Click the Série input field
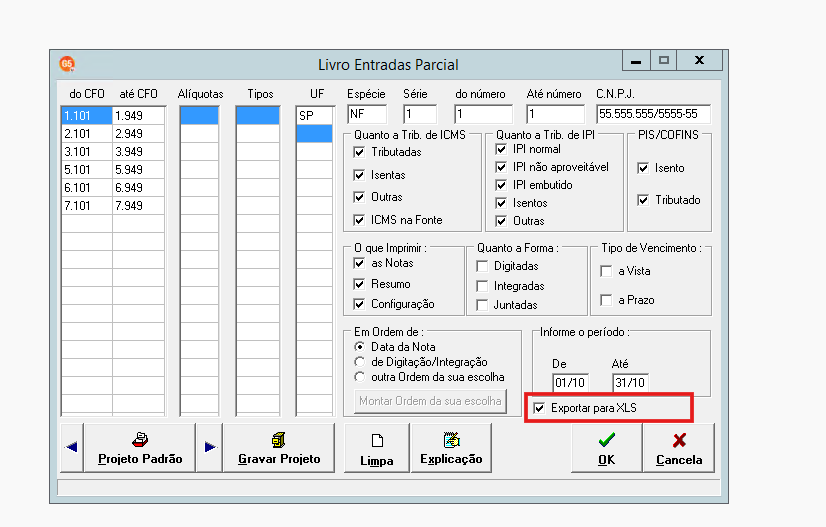The height and width of the screenshot is (527, 826). [420, 114]
